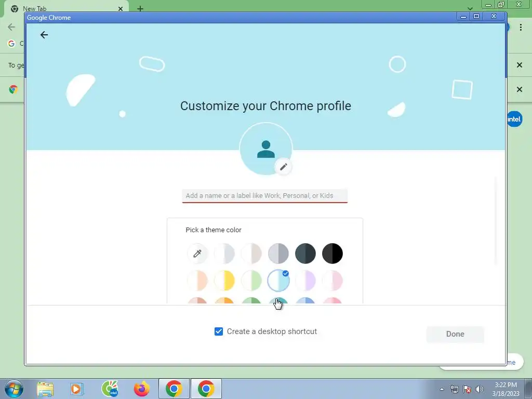This screenshot has height=399, width=532.
Task: Toggle Create a desktop shortcut checkbox
Action: pyautogui.click(x=219, y=331)
